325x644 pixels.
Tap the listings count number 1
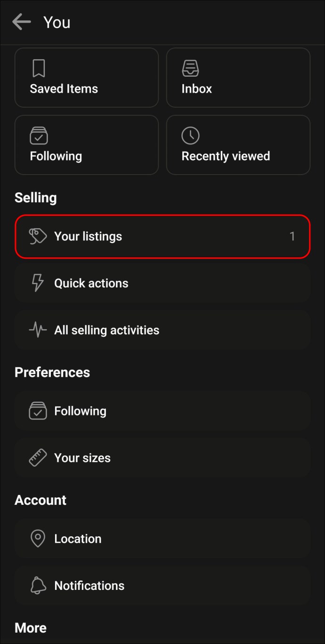coord(292,236)
